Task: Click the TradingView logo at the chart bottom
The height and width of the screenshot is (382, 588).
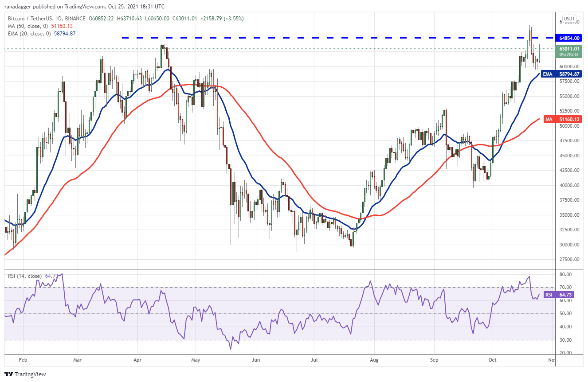Action: coord(25,374)
